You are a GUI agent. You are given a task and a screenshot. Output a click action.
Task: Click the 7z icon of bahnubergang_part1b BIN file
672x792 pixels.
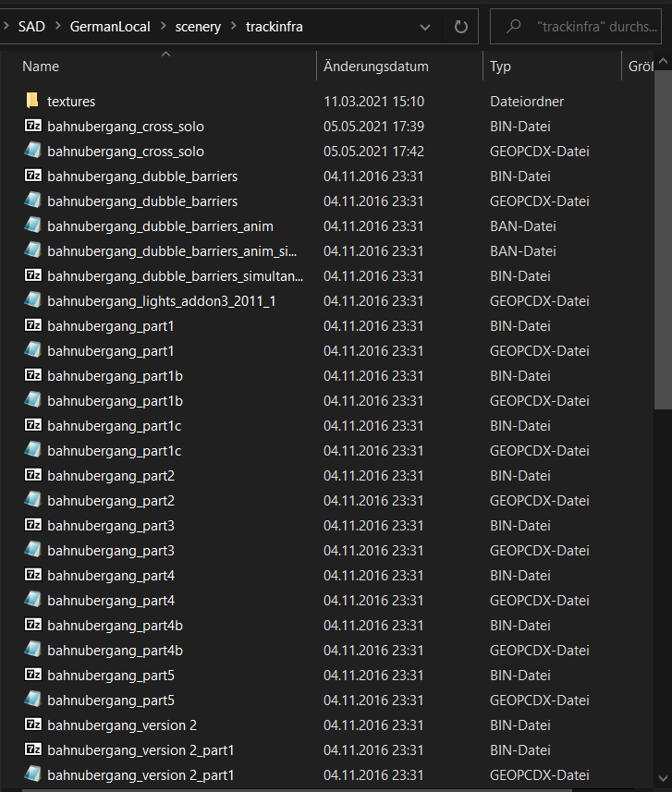coord(33,375)
